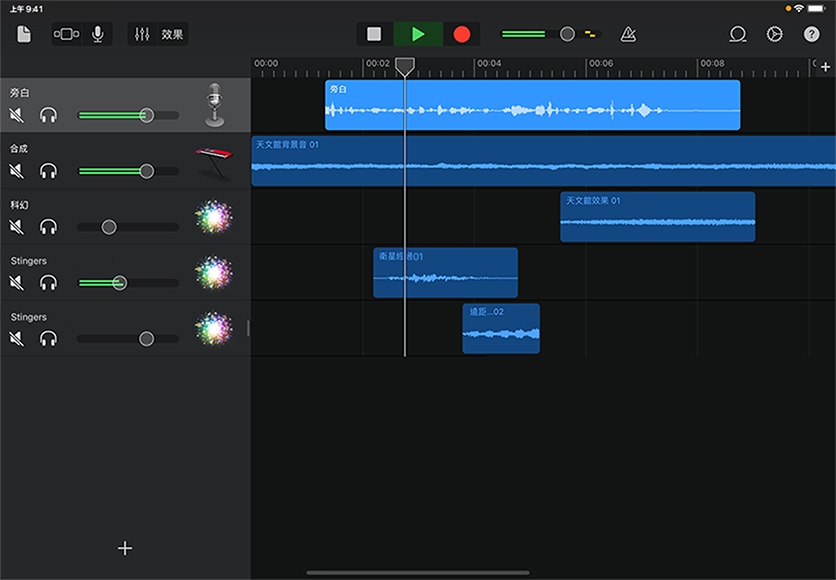Open the Loop Browser icon
Screen dimensions: 836x580
point(738,34)
